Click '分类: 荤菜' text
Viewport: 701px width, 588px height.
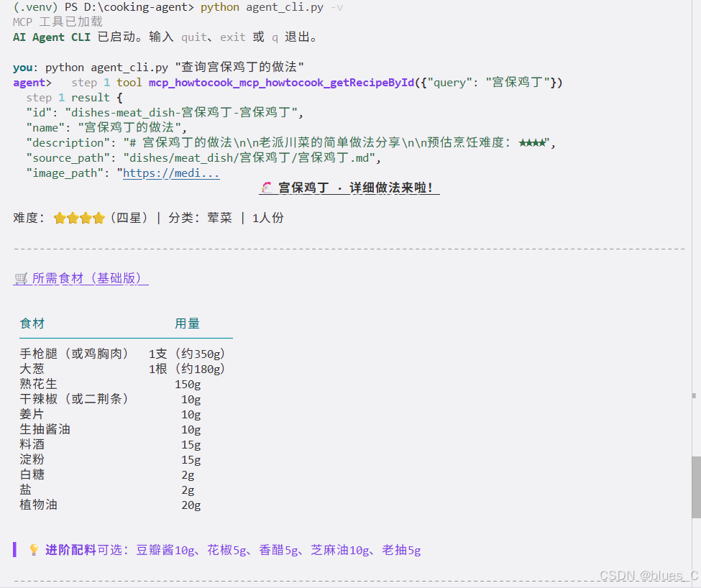point(201,218)
